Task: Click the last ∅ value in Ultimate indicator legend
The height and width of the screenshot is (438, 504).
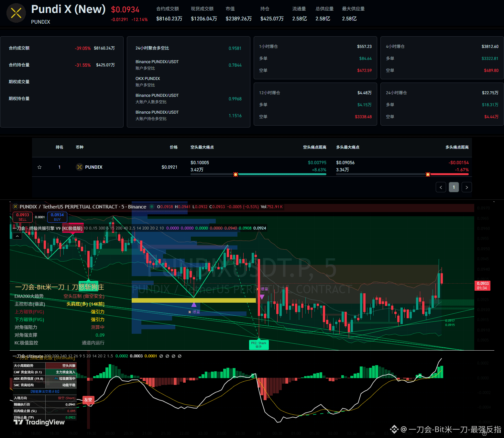Action: 180,356
